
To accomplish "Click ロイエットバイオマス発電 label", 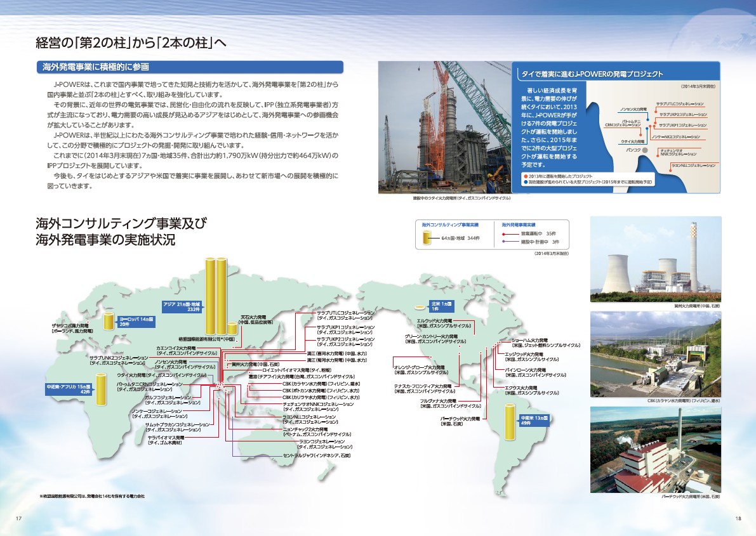I will (x=296, y=370).
